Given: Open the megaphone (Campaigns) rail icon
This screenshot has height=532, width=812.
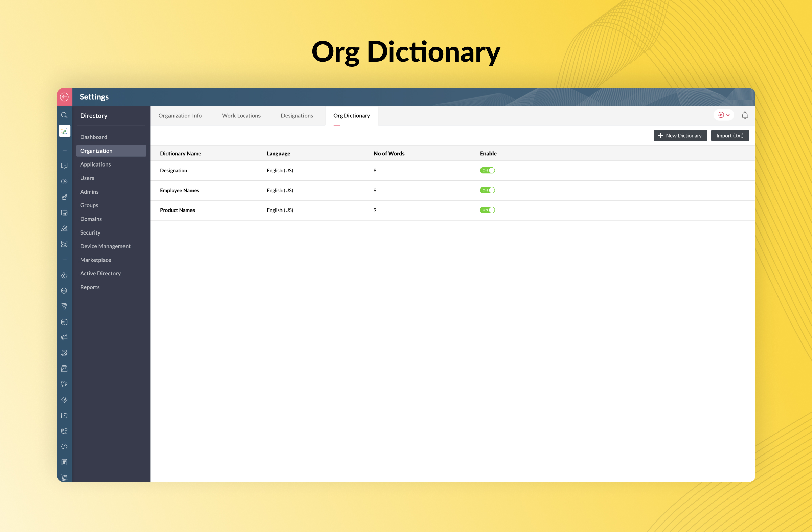Looking at the screenshot, I should tap(64, 337).
